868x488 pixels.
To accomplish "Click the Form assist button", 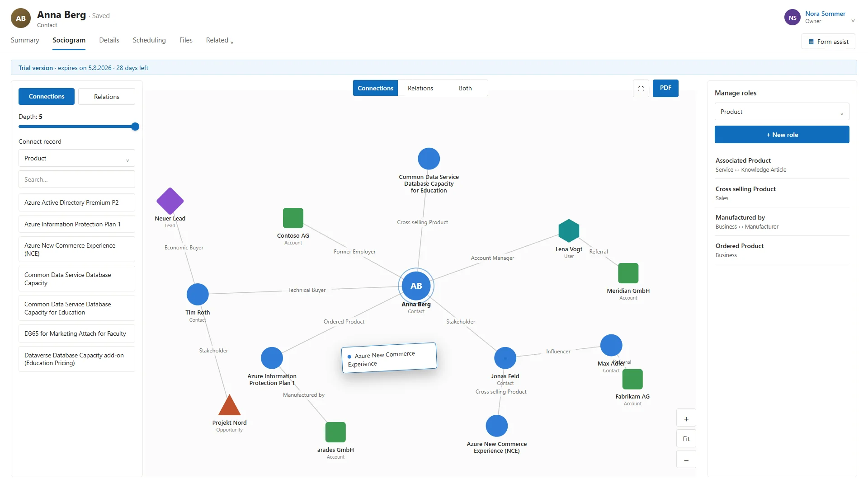I will (x=828, y=42).
